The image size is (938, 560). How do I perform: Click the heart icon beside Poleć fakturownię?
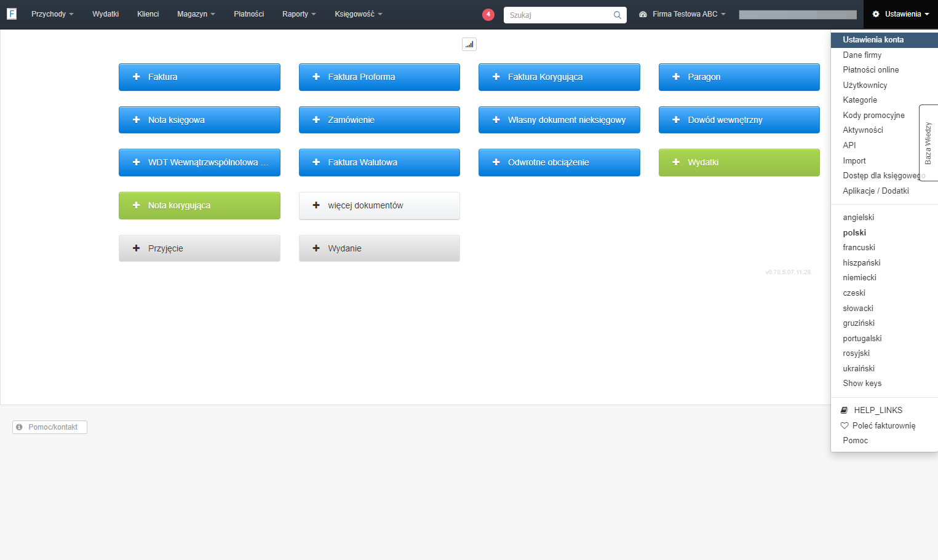pos(845,425)
